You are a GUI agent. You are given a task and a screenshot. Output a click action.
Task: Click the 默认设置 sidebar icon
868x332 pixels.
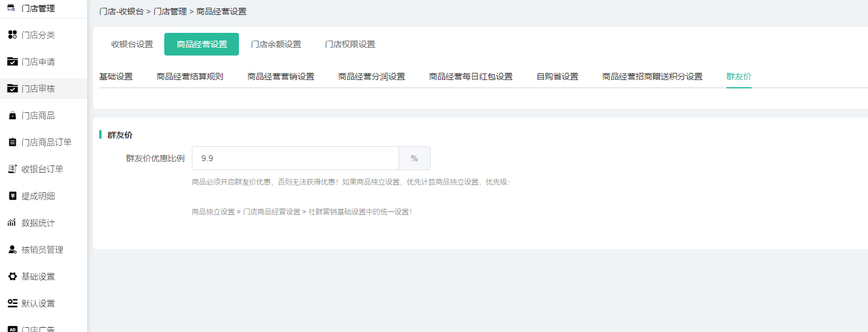(x=12, y=303)
